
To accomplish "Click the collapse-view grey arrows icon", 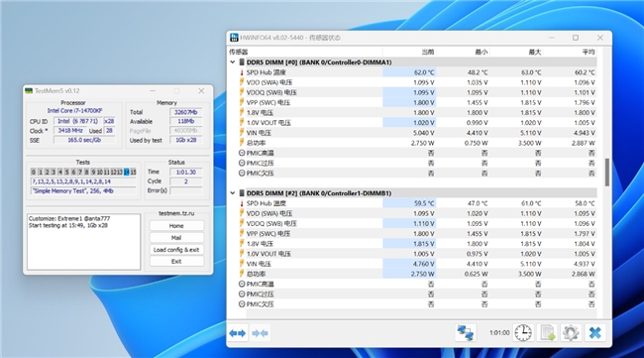I will click(x=261, y=333).
